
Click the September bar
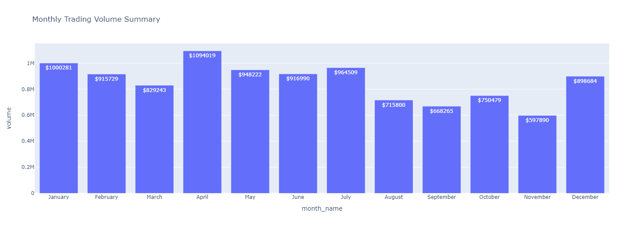pos(442,152)
